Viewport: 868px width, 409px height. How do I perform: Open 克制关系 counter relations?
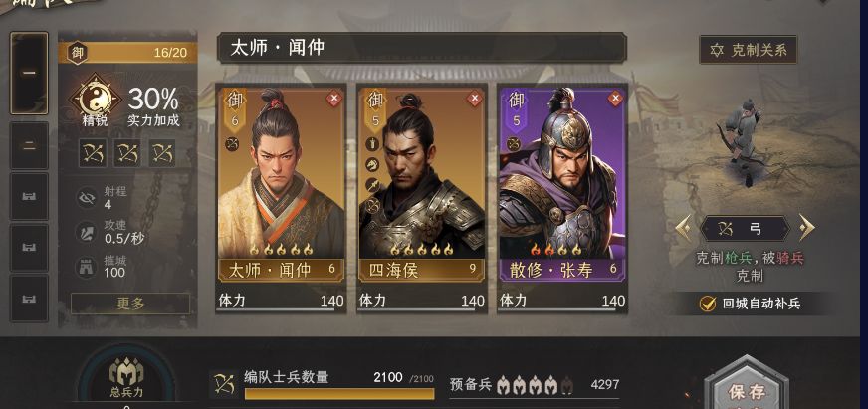coord(748,51)
